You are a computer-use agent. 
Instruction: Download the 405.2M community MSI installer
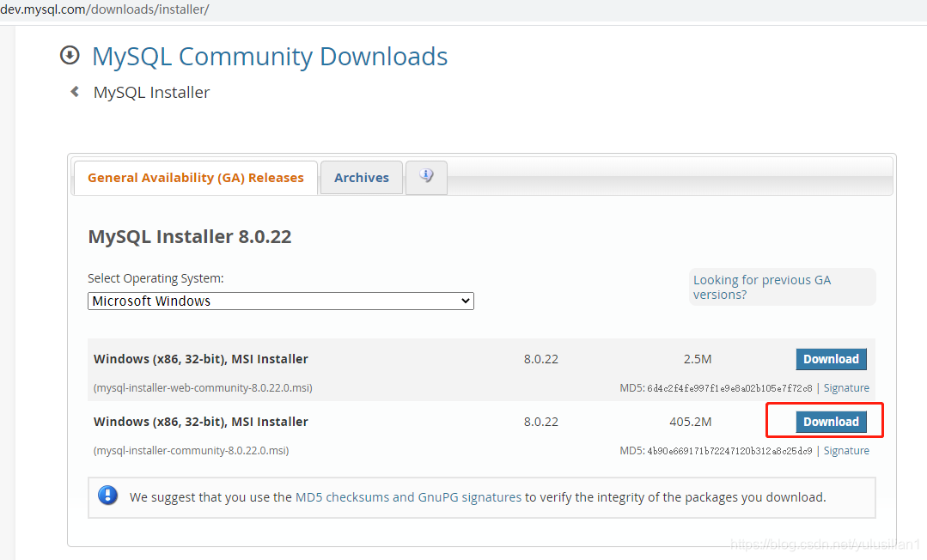click(x=831, y=422)
